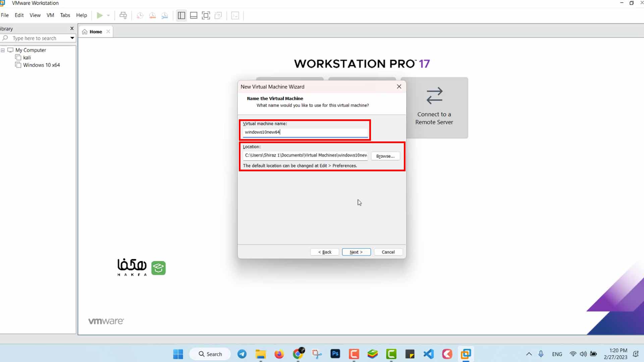644x362 pixels.
Task: Open the Edit menu
Action: tap(19, 15)
